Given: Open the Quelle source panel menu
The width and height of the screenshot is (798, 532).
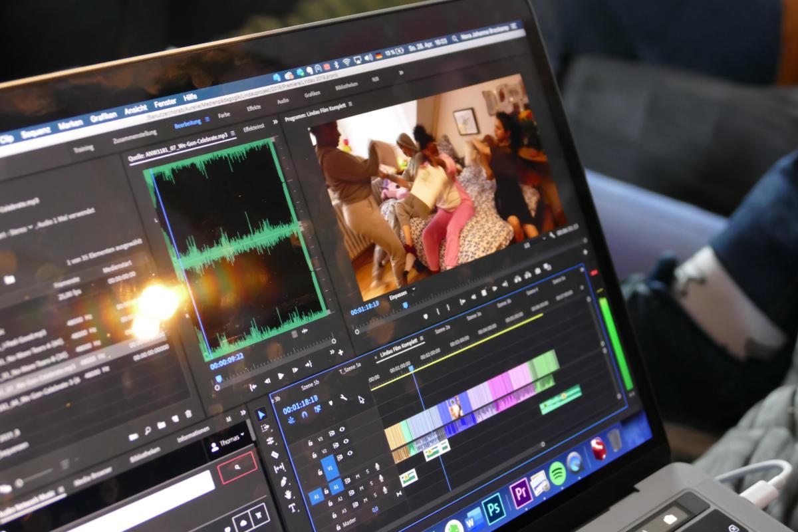Looking at the screenshot, I should point(233,133).
